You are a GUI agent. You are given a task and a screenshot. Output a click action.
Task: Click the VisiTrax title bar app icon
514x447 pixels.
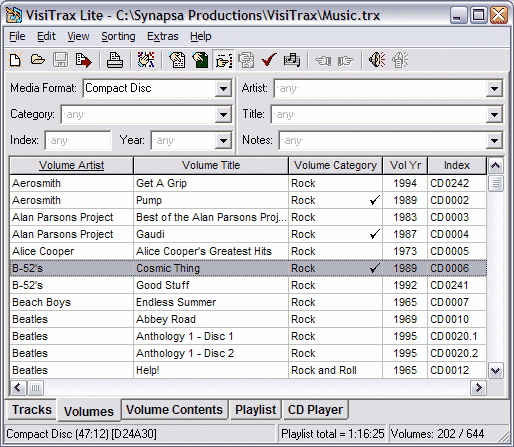coord(14,15)
